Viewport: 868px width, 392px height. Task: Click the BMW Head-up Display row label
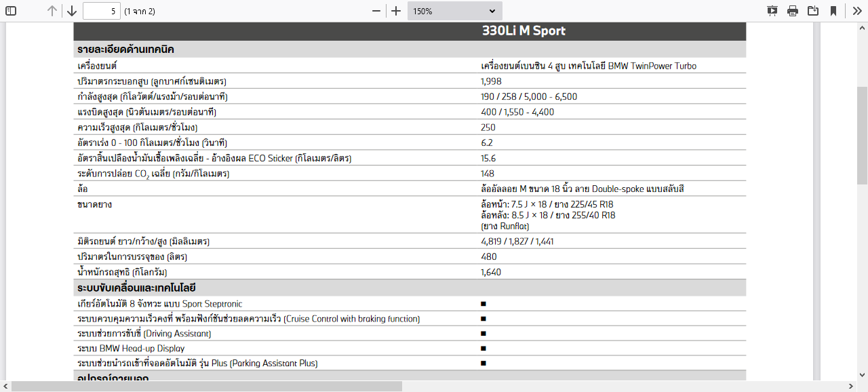point(132,349)
